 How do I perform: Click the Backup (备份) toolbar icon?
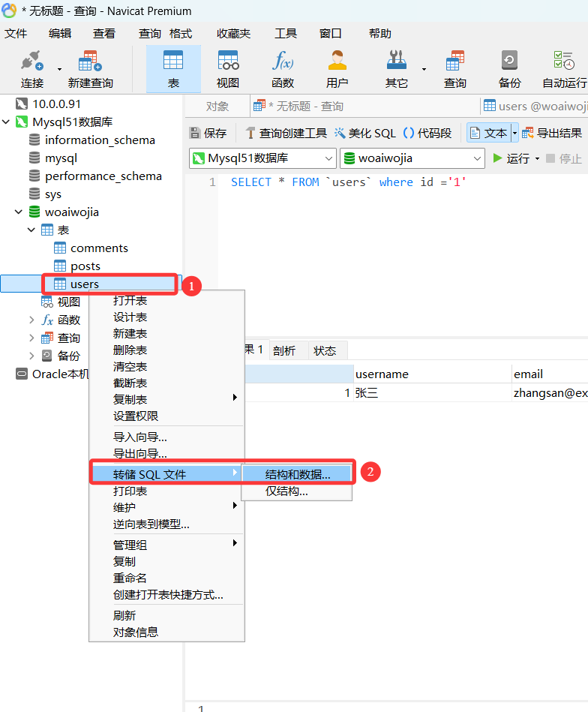coord(509,69)
